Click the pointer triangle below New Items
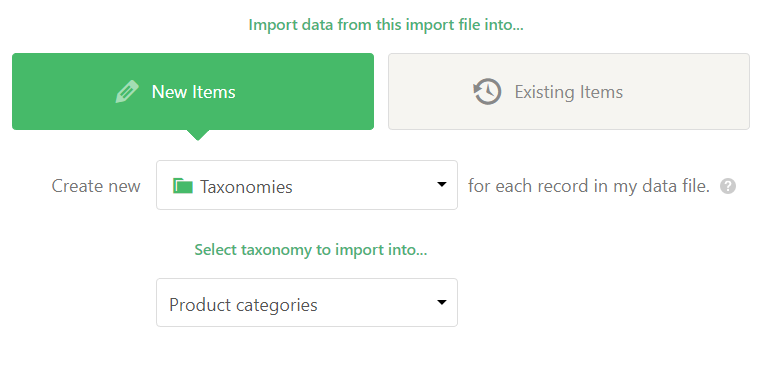This screenshot has width=773, height=371. (x=198, y=135)
